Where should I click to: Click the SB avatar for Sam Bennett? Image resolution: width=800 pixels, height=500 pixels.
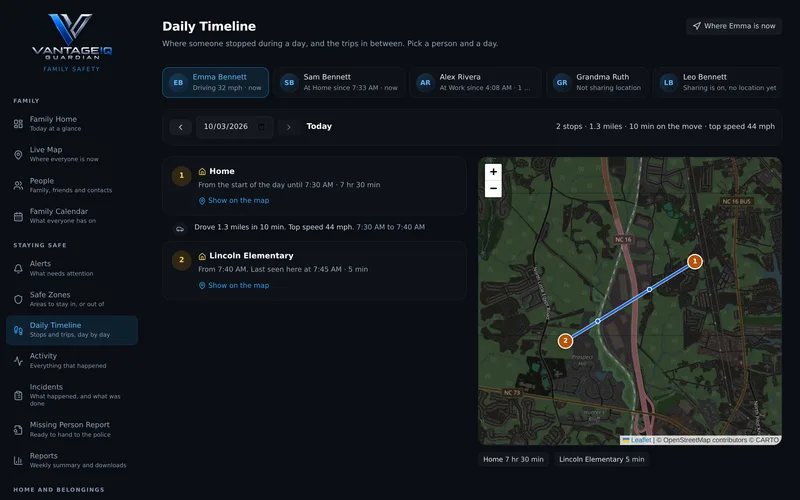coord(289,82)
